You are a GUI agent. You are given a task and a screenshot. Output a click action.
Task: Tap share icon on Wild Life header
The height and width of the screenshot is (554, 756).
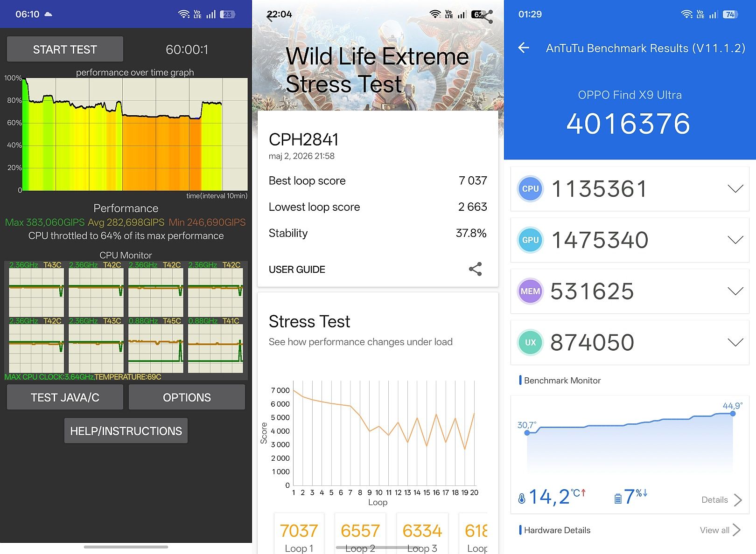coord(486,17)
